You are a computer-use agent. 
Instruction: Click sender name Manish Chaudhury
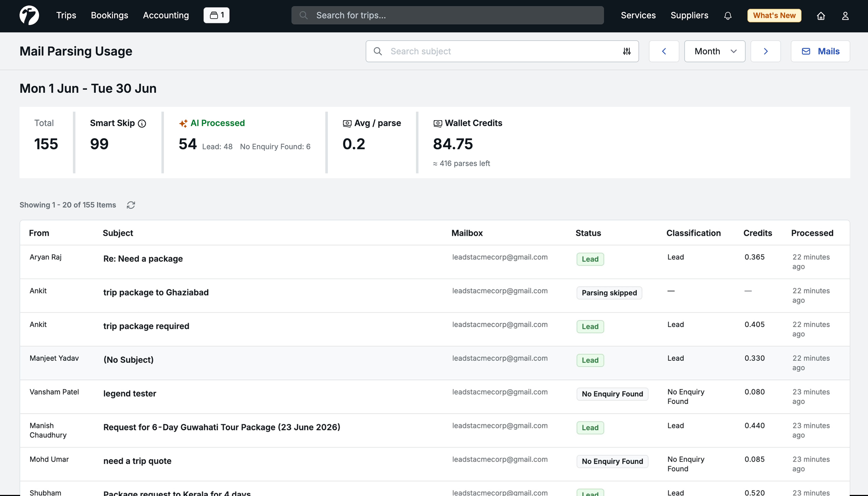(48, 431)
